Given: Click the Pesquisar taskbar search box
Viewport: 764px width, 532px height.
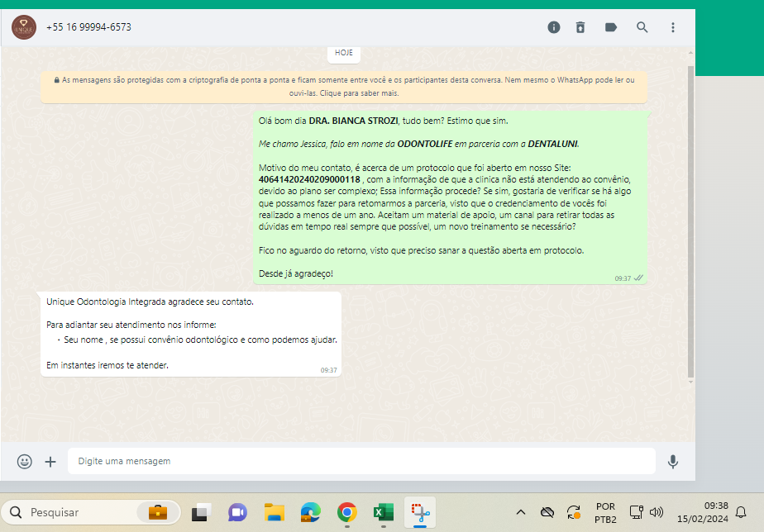Looking at the screenshot, I should (x=91, y=512).
